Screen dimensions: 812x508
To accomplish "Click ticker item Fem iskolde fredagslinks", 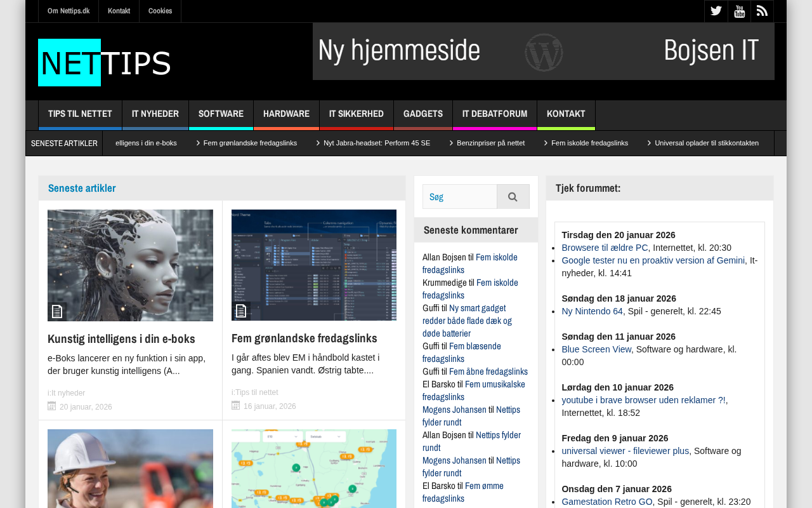I will coord(590,144).
